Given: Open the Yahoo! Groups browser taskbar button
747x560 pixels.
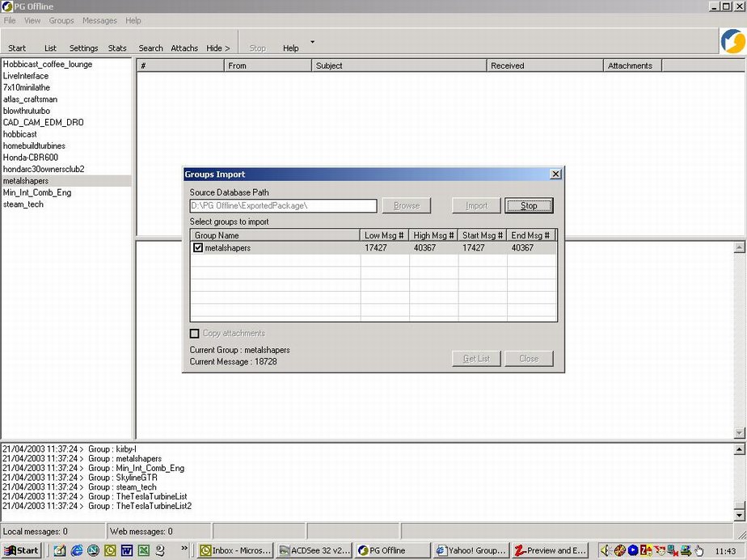Looking at the screenshot, I should click(x=471, y=550).
